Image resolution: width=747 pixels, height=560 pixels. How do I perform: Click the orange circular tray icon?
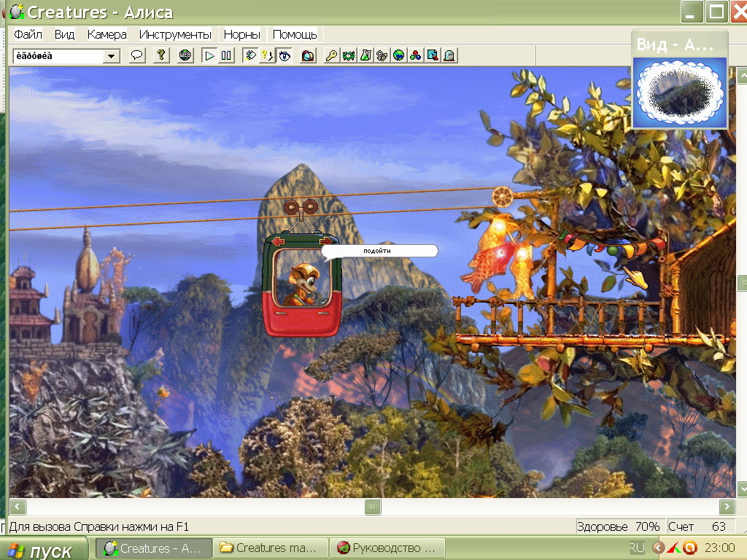[690, 548]
